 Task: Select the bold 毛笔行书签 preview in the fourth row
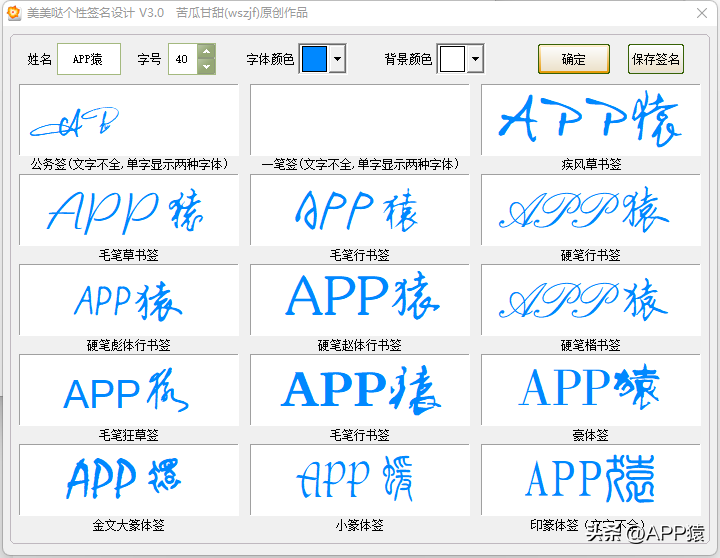tap(360, 390)
